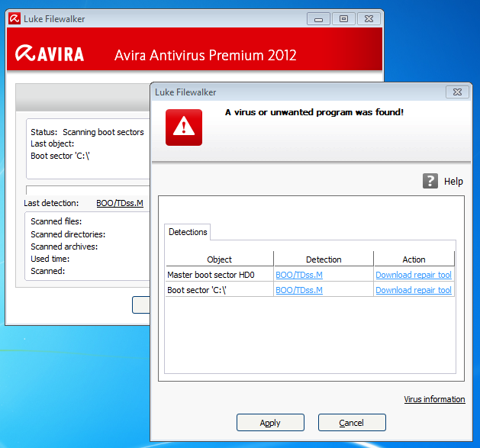Viewport: 480px width, 448px height.
Task: Click the Avira title bar icon in the main window
Action: pyautogui.click(x=14, y=18)
